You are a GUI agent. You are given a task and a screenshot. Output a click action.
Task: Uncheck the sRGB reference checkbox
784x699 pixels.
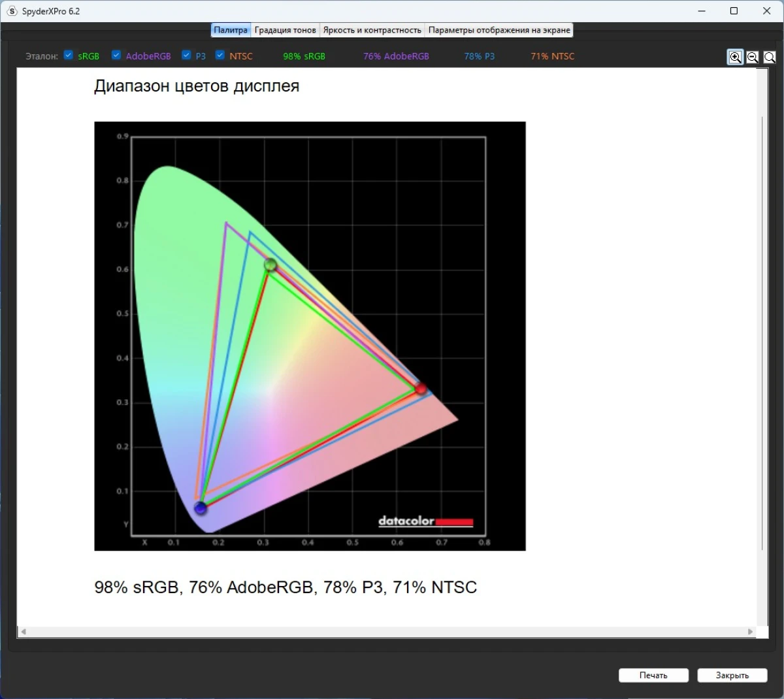[68, 55]
